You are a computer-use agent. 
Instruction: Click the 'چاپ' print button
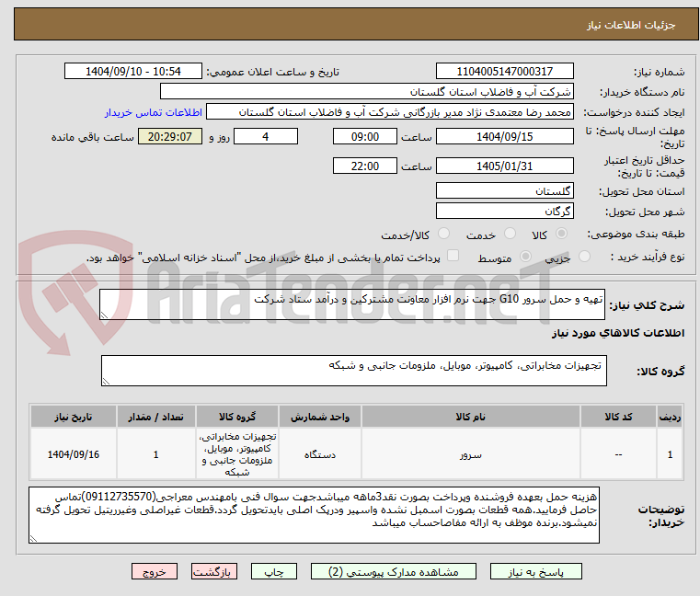click(x=274, y=571)
